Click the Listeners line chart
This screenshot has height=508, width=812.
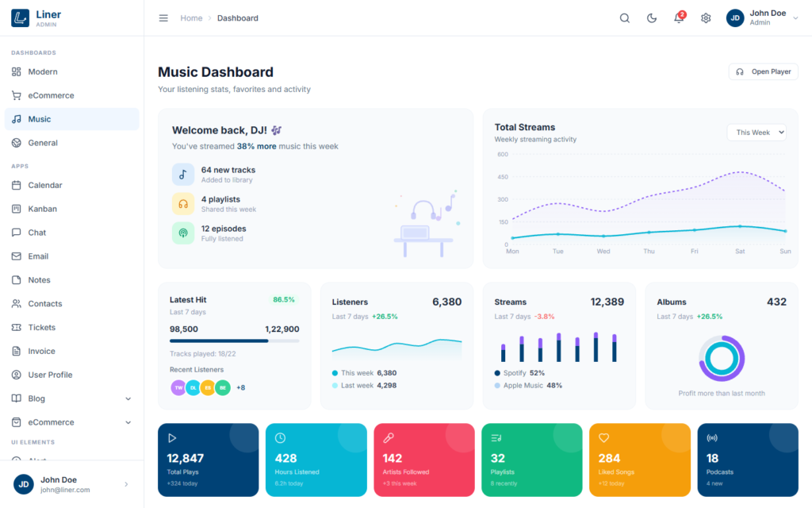coord(396,348)
